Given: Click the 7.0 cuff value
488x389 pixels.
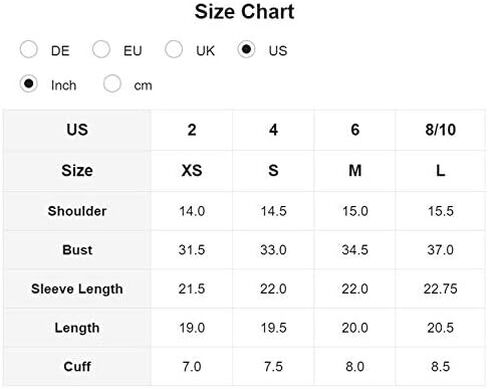Looking at the screenshot, I should click(192, 367).
